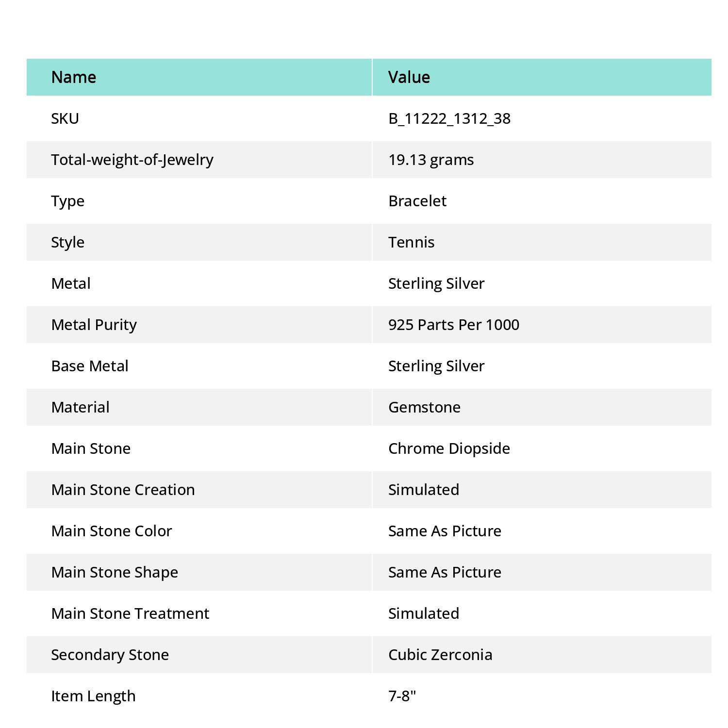Select the 19.13 grams value
Image resolution: width=728 pixels, height=728 pixels.
(x=431, y=160)
